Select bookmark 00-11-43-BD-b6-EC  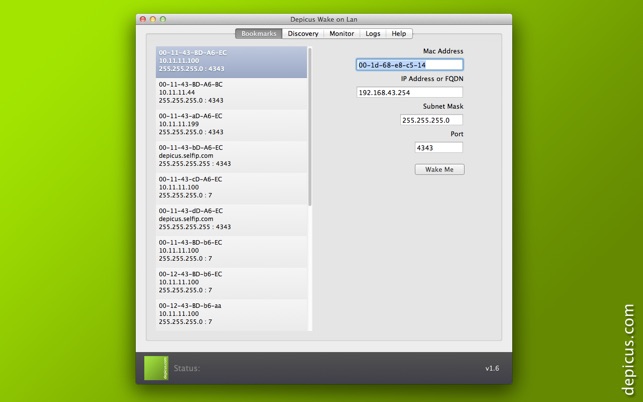click(x=231, y=251)
